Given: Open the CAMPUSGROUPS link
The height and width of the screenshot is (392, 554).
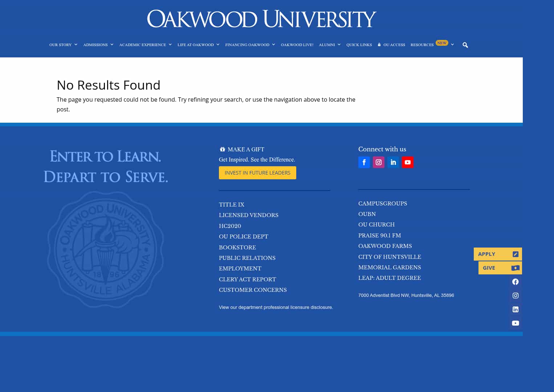Looking at the screenshot, I should pos(383,203).
